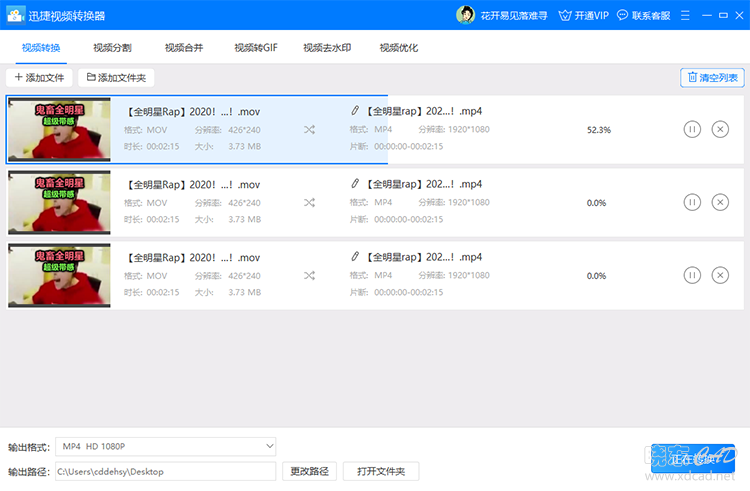Click the 打开文件夹 button

coord(381,471)
